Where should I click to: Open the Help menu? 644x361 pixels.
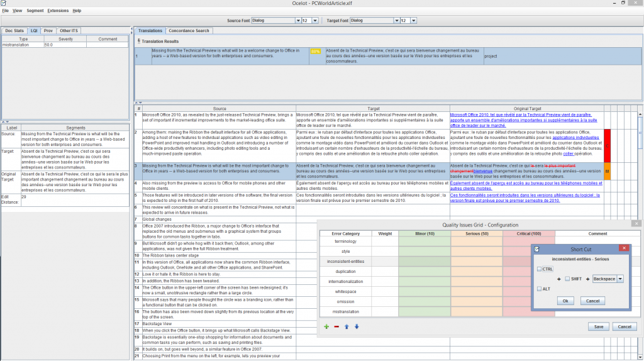click(x=77, y=11)
